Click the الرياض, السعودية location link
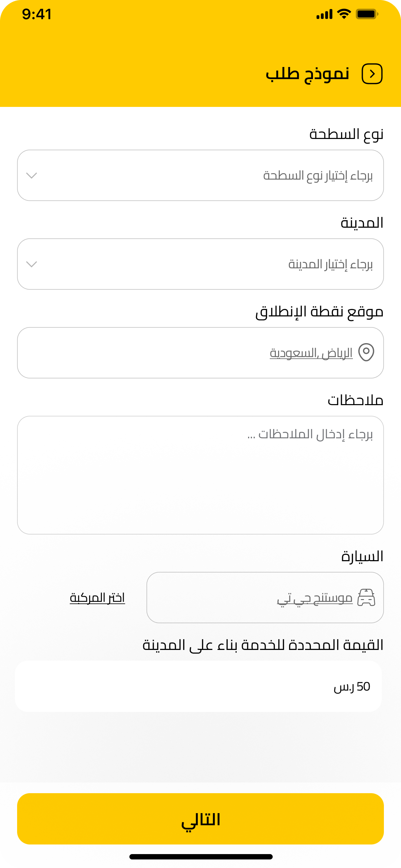Viewport: 401px width, 868px height. pyautogui.click(x=311, y=353)
